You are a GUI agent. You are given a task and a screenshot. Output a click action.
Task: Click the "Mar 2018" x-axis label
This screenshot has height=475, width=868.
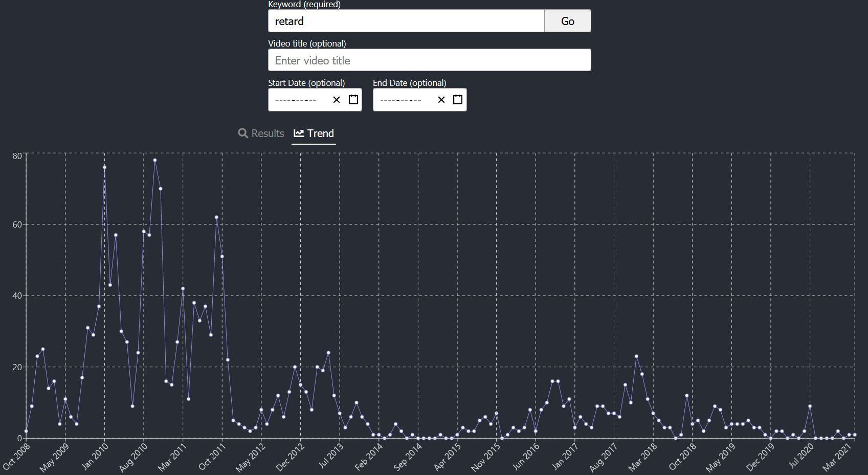pyautogui.click(x=643, y=457)
